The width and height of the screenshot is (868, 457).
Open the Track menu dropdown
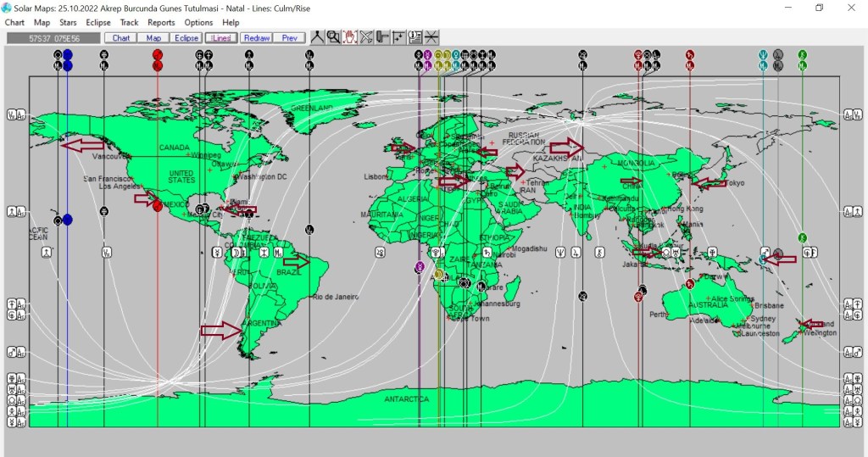coord(129,23)
